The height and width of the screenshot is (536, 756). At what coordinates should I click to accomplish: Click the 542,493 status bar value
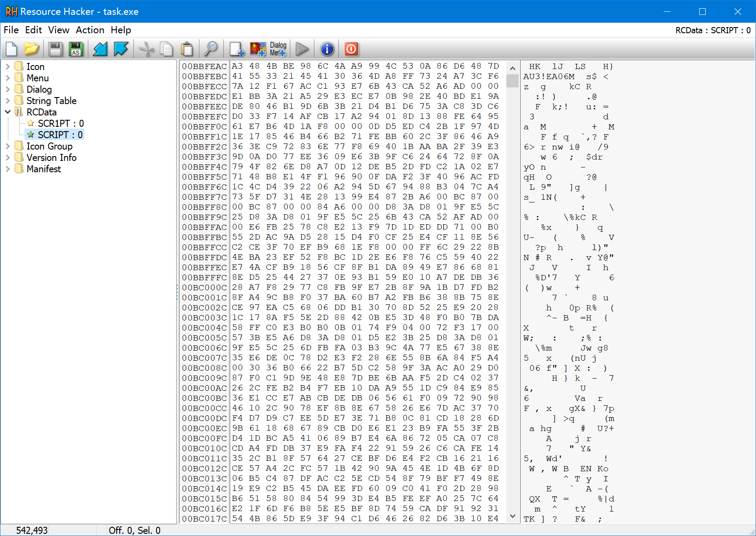click(32, 530)
